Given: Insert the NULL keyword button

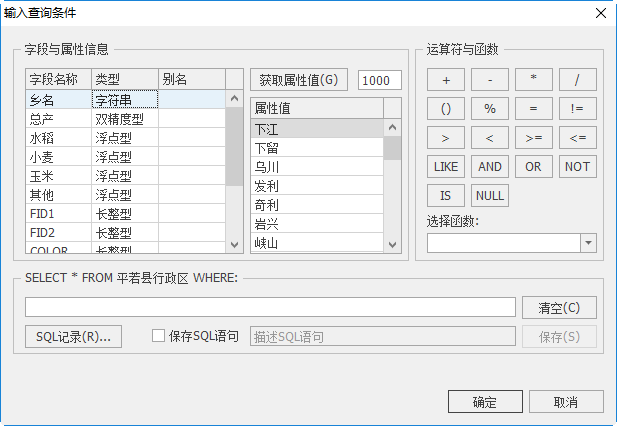Looking at the screenshot, I should point(489,196).
